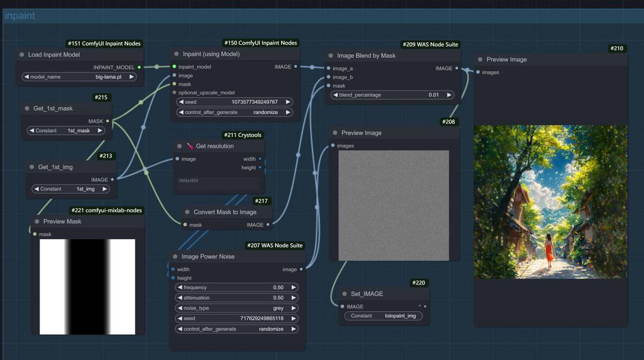This screenshot has width=644, height=360.
Task: Click the INPAINT_MODEL output port
Action: (139, 67)
